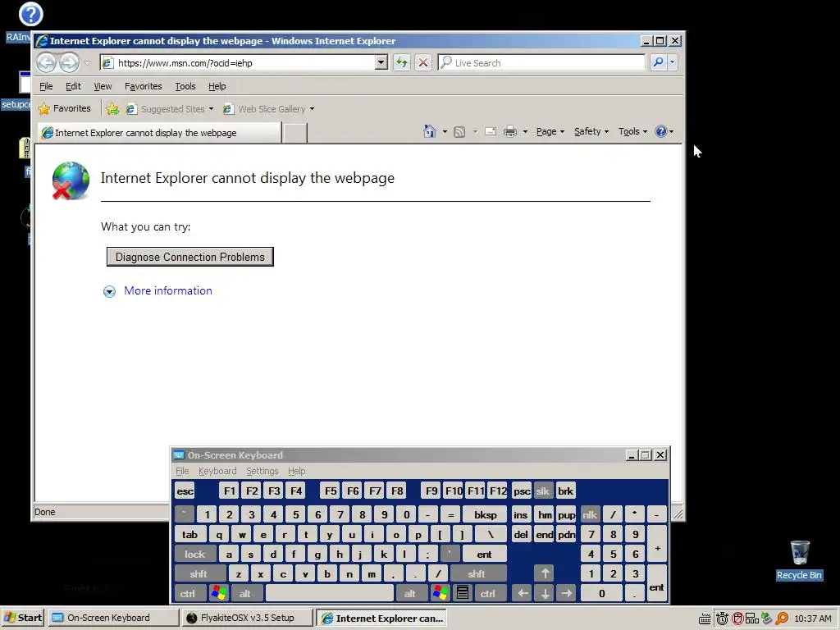Open the Edit menu in Internet Explorer
This screenshot has width=840, height=630.
73,86
